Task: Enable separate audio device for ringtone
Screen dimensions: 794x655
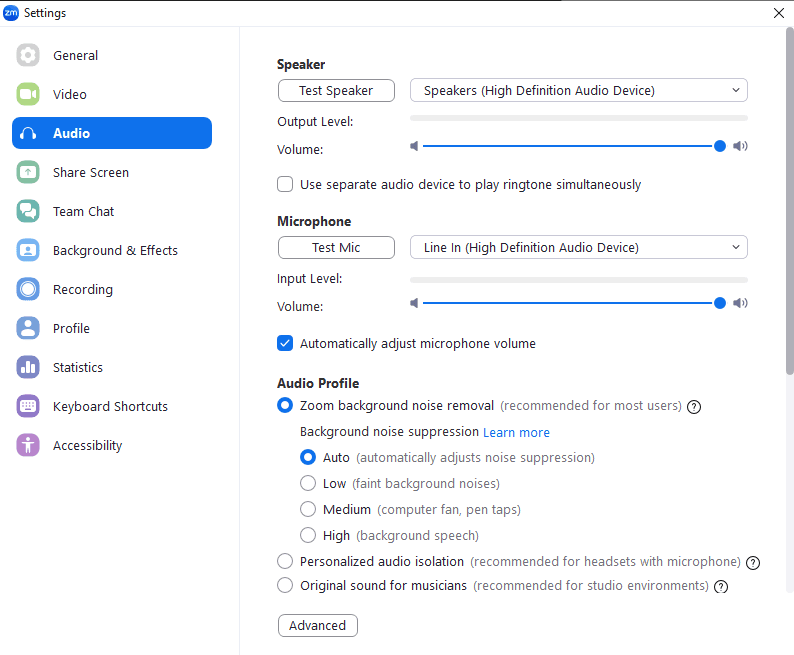Action: pos(285,185)
